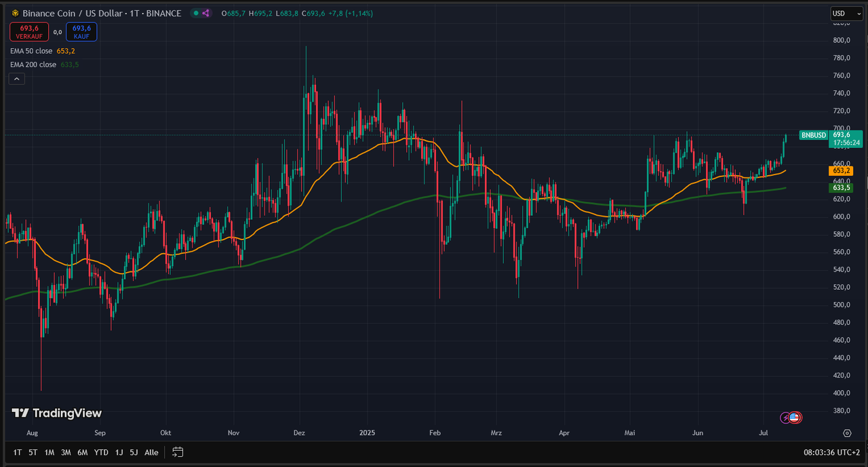Click the 08:03:36 UTC+2 timezone clock
The width and height of the screenshot is (868, 467).
pos(831,452)
